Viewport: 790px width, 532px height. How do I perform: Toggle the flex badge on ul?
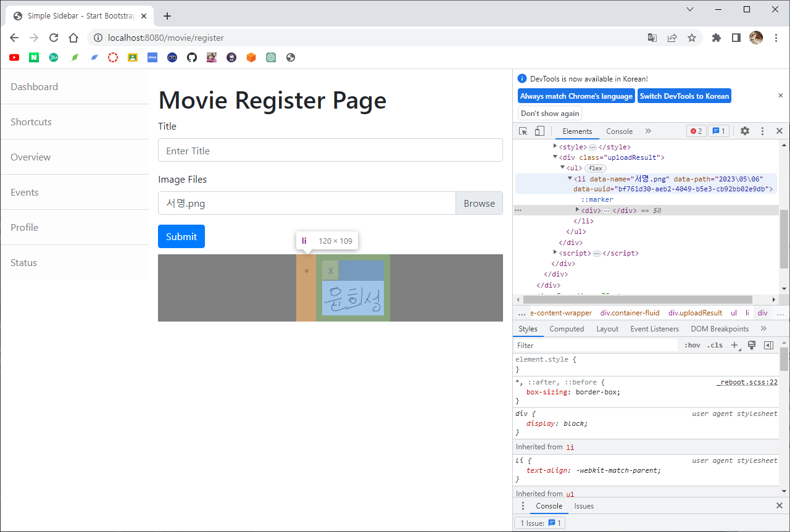(x=596, y=168)
